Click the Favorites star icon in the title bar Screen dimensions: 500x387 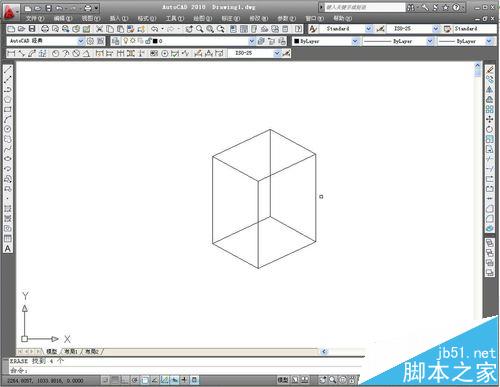click(x=445, y=7)
